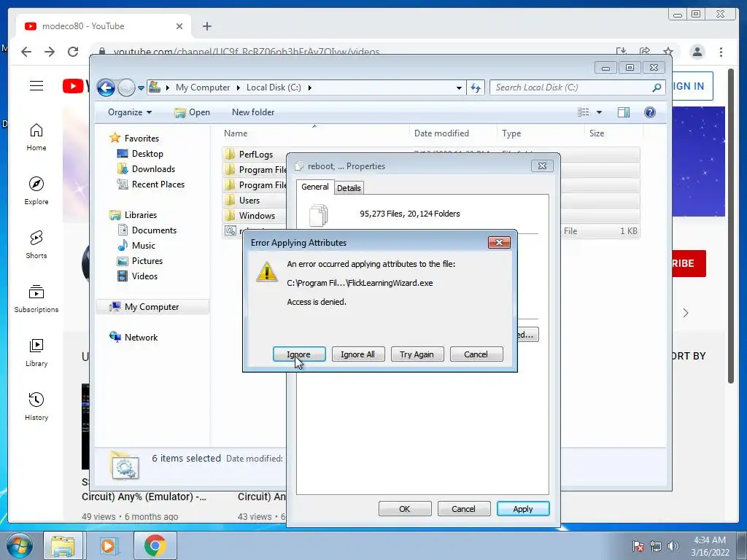Sort by Size column header
This screenshot has height=560, width=747.
pyautogui.click(x=614, y=133)
